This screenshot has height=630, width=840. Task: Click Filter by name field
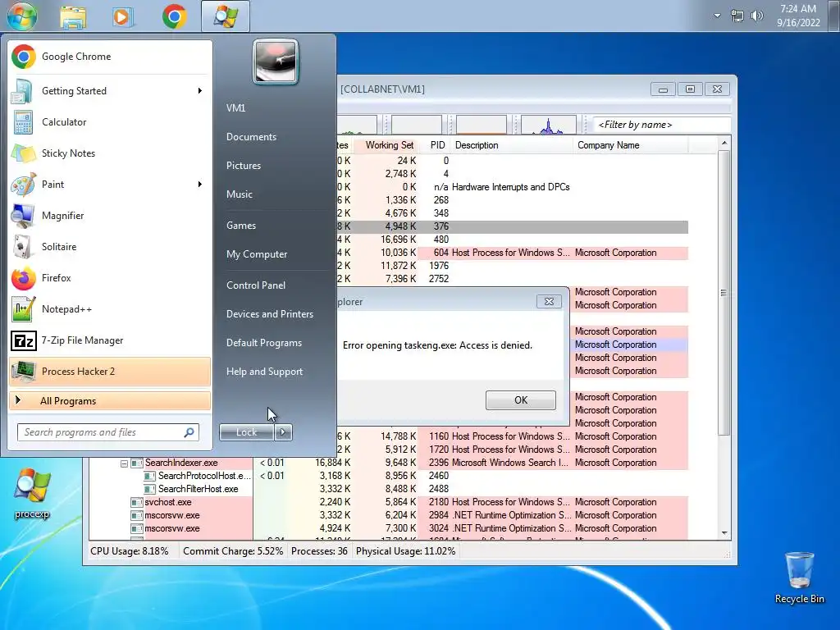pyautogui.click(x=662, y=125)
